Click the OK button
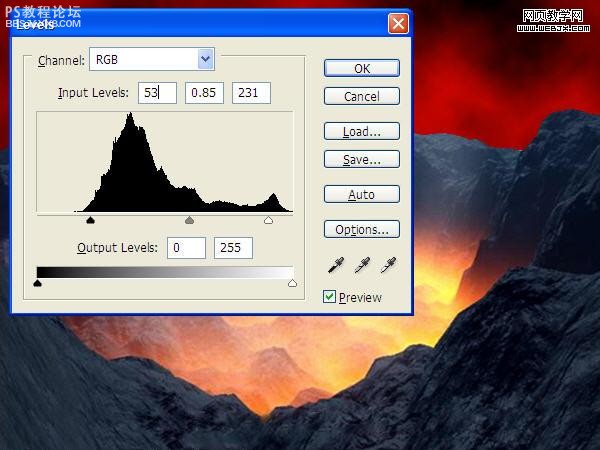600x450 pixels. click(362, 68)
